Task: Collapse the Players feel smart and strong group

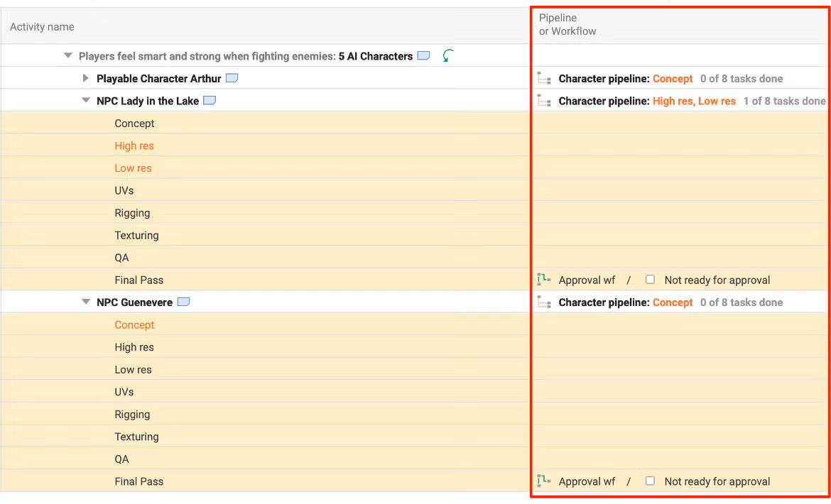Action: tap(68, 55)
